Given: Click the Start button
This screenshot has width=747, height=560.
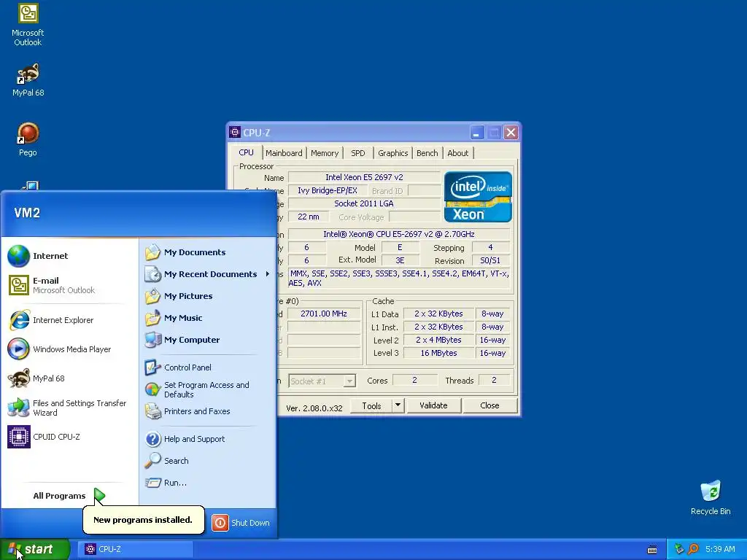Looking at the screenshot, I should [34, 549].
